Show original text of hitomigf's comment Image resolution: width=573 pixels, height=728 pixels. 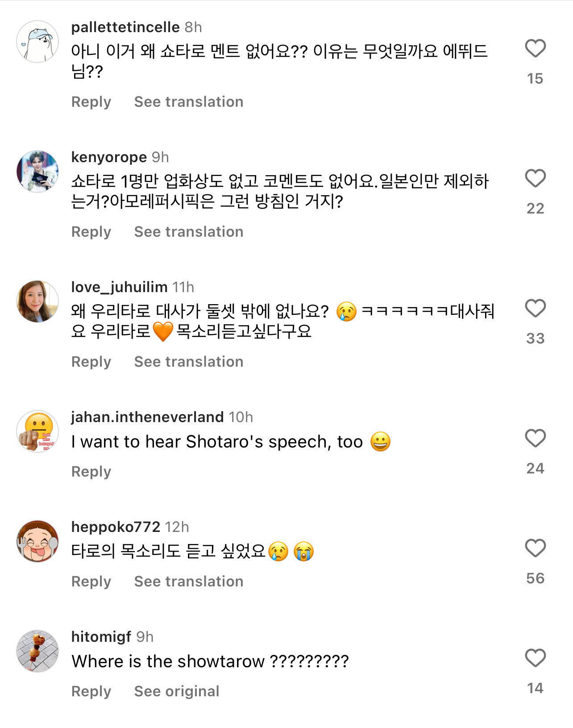coord(177,691)
